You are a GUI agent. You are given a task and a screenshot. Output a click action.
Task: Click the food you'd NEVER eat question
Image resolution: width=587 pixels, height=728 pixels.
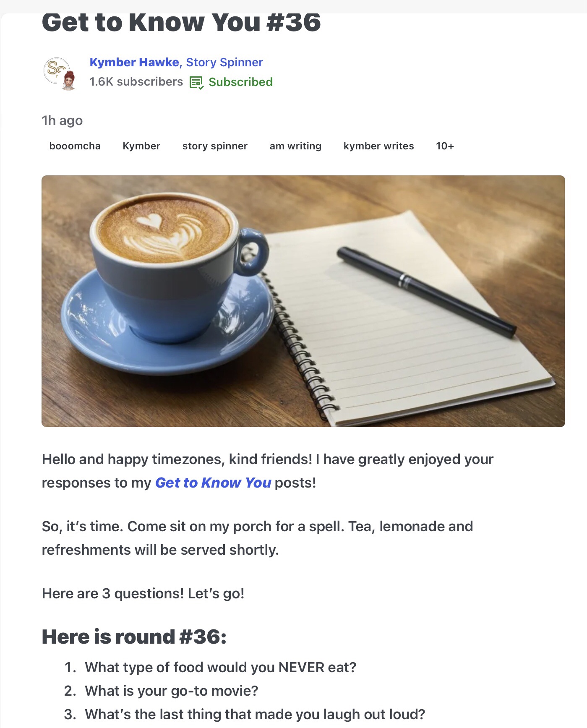pyautogui.click(x=220, y=667)
